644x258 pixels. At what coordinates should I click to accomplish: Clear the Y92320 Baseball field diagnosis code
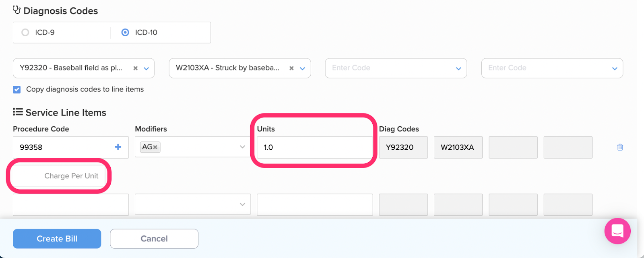[136, 68]
